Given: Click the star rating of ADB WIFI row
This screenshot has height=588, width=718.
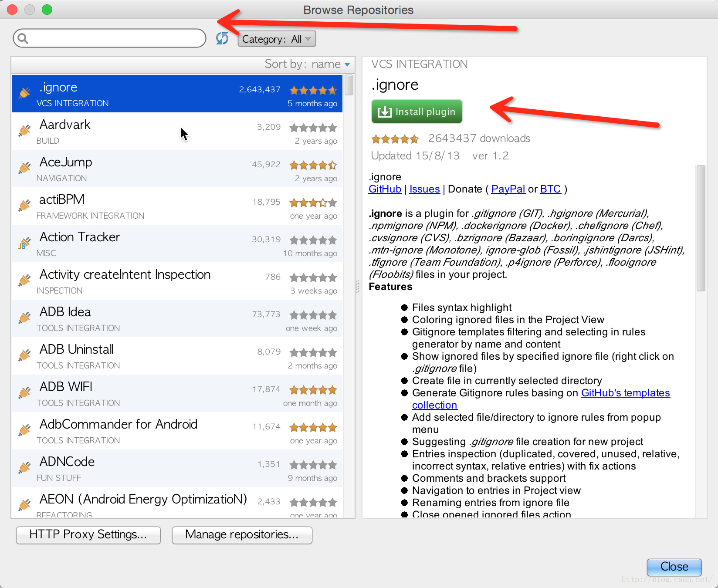Looking at the screenshot, I should click(x=313, y=390).
